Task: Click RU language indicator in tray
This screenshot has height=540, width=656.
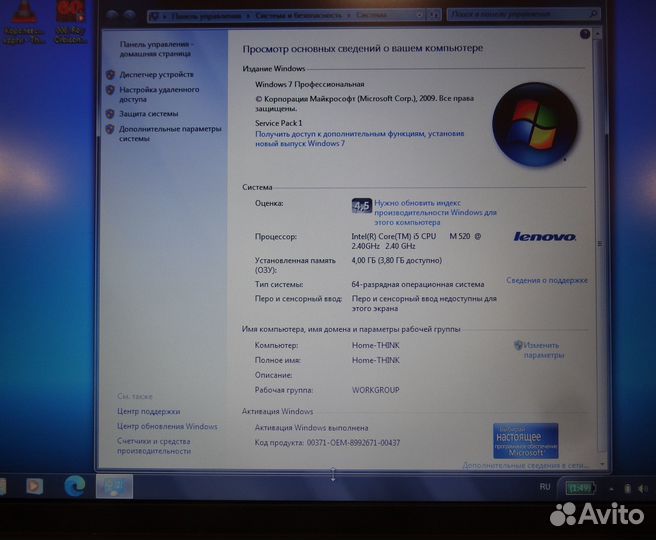Action: 545,487
